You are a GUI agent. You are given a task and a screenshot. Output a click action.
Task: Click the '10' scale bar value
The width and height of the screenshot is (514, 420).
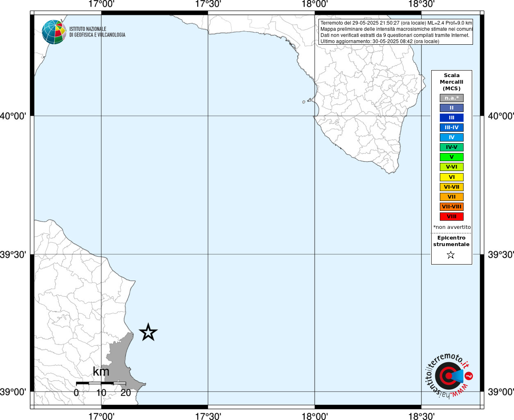point(101,393)
